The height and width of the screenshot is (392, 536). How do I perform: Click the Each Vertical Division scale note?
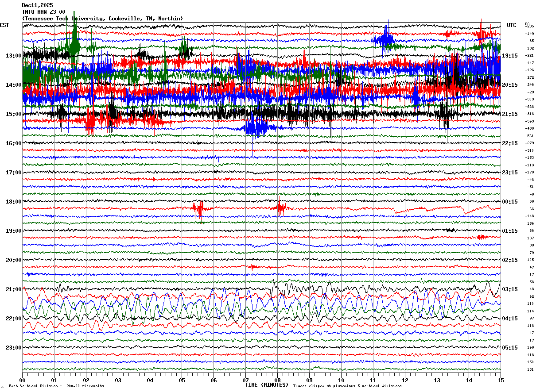tap(56, 386)
